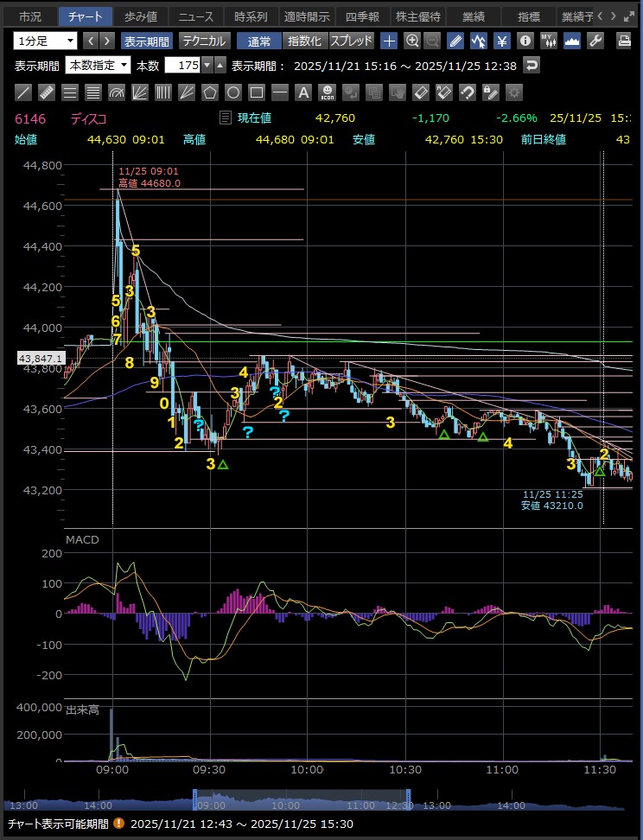643x840 pixels.
Task: Toggle the 指数化 indexed display mode
Action: point(303,41)
